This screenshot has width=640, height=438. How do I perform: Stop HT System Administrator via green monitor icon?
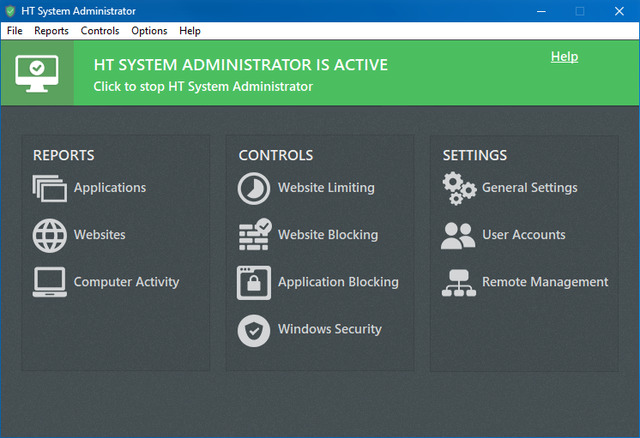click(37, 71)
